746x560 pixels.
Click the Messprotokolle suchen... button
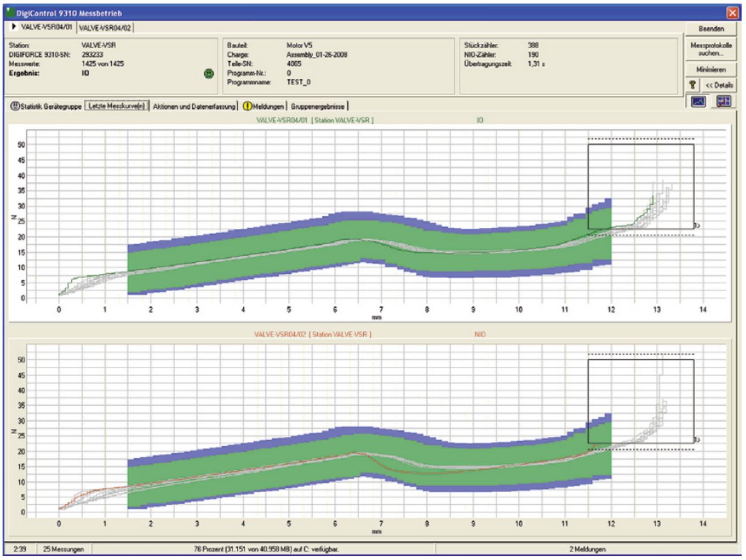click(710, 49)
